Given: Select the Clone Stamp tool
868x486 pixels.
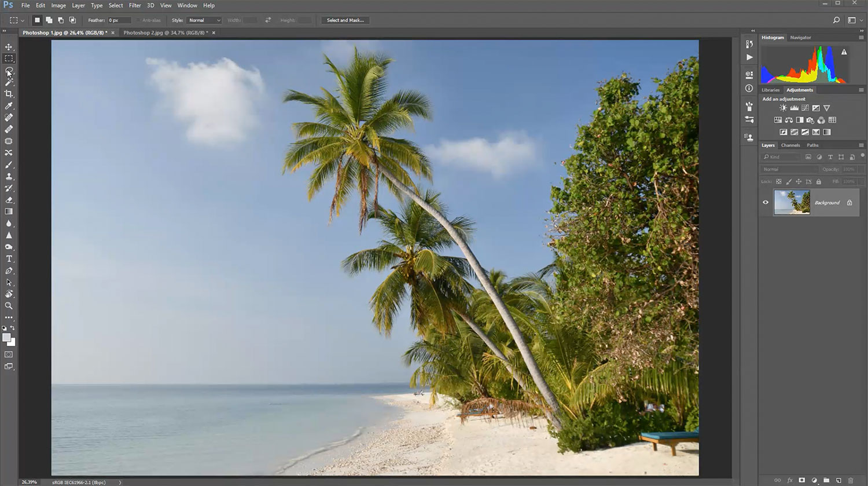Looking at the screenshot, I should click(9, 177).
